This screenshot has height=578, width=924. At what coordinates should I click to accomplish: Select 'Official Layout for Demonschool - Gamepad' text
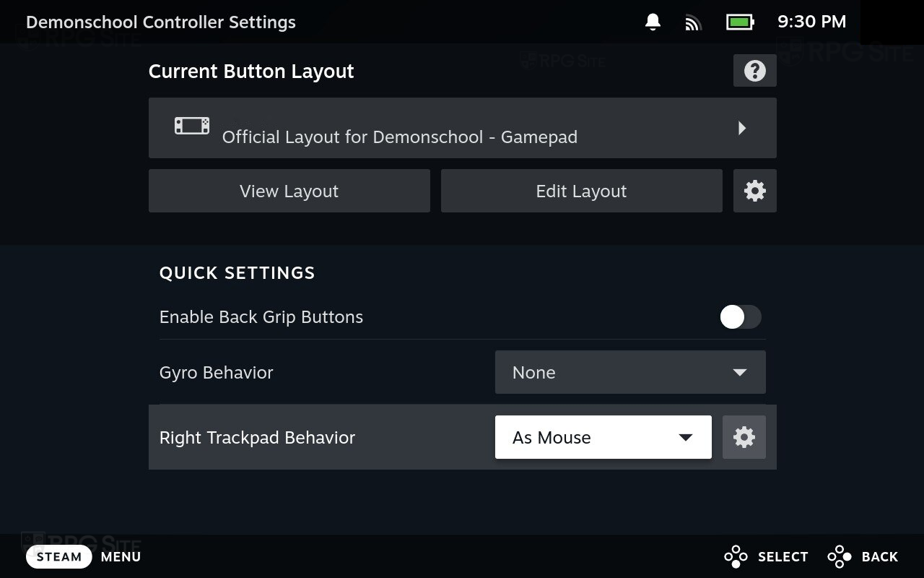[x=399, y=137]
